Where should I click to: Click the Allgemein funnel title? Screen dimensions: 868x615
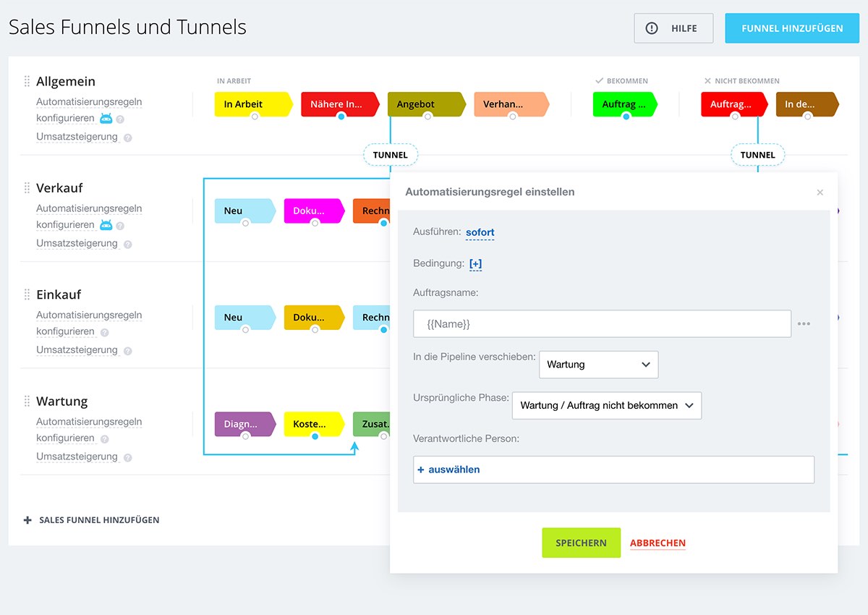pyautogui.click(x=66, y=81)
